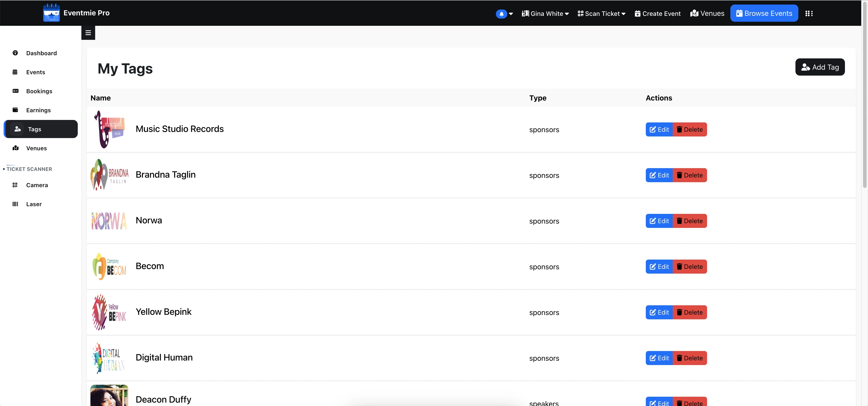Screen dimensions: 868x406
Task: Open Events in the sidebar
Action: (40, 72)
